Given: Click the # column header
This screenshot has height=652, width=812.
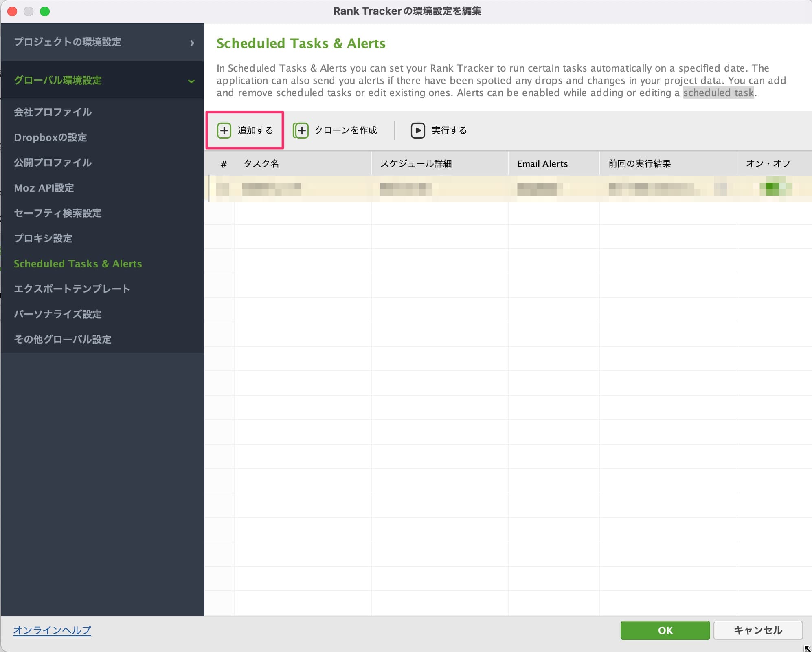Looking at the screenshot, I should (223, 164).
